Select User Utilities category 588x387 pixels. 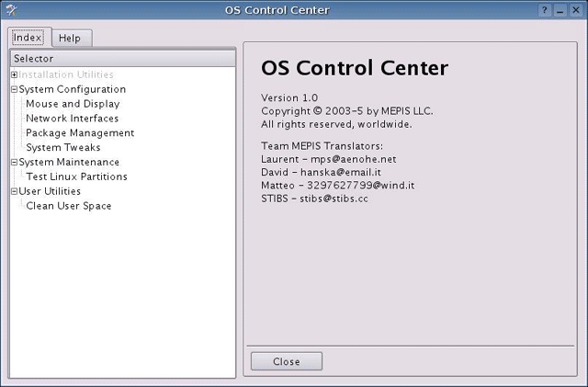(x=50, y=191)
